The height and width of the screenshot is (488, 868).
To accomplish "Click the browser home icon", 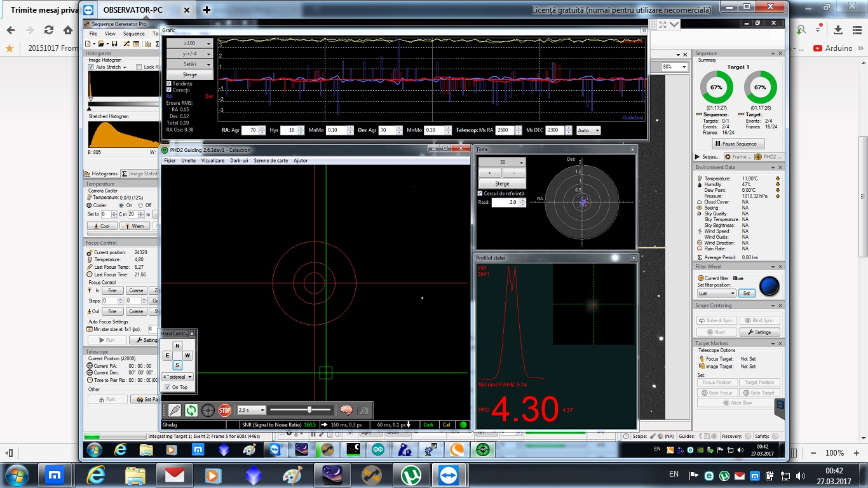I will pos(68,30).
